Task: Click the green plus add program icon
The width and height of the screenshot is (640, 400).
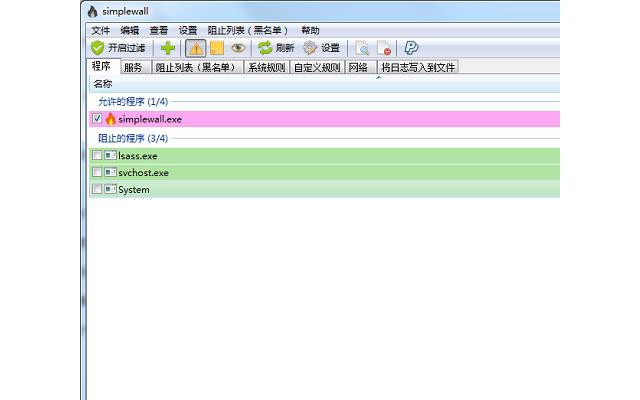Action: pos(168,48)
